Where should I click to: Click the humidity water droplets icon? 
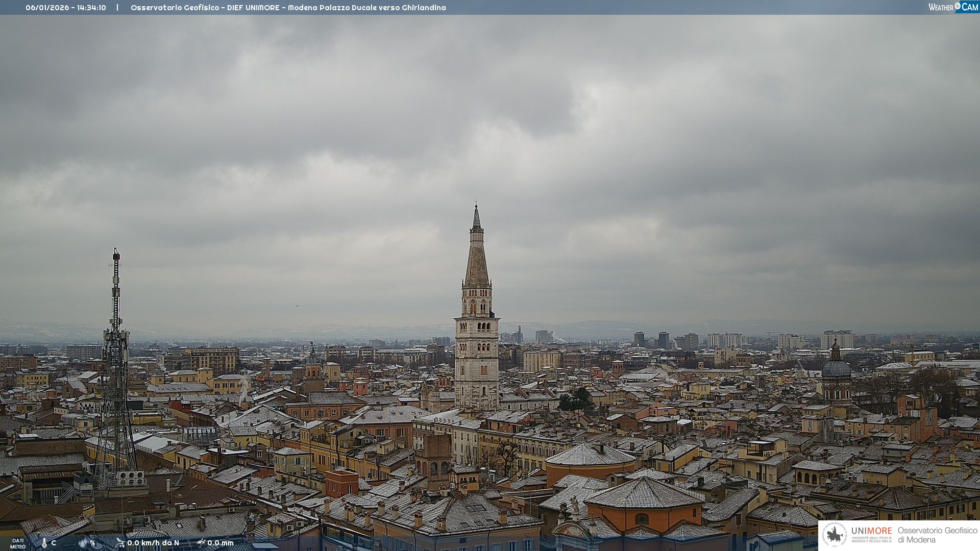pos(83,543)
